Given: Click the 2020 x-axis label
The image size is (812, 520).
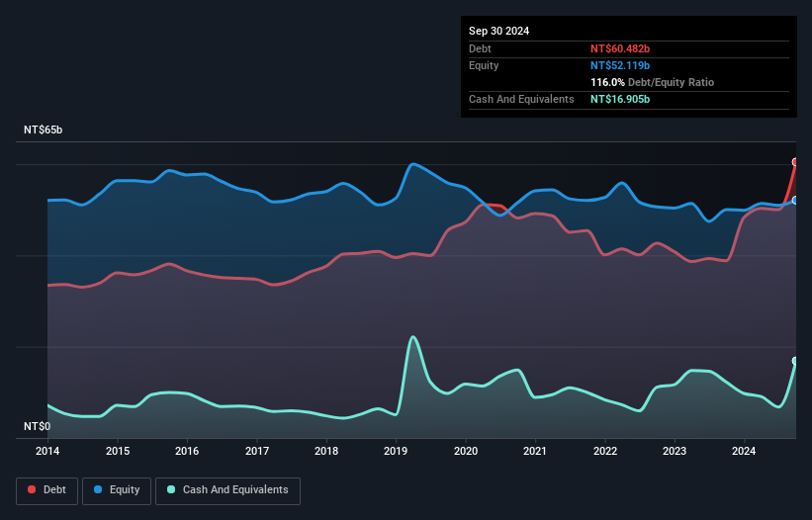Looking at the screenshot, I should point(466,451).
